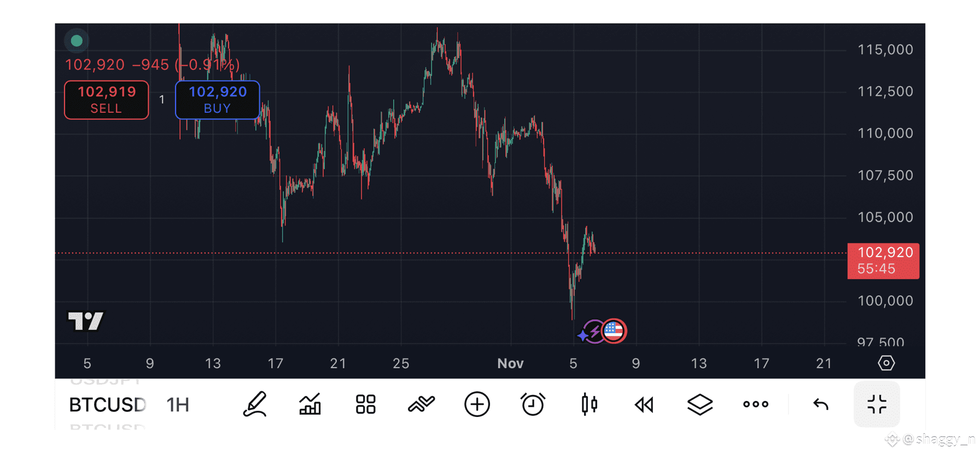Click the blue 102,920 BUY button
The width and height of the screenshot is (980, 453).
[218, 100]
